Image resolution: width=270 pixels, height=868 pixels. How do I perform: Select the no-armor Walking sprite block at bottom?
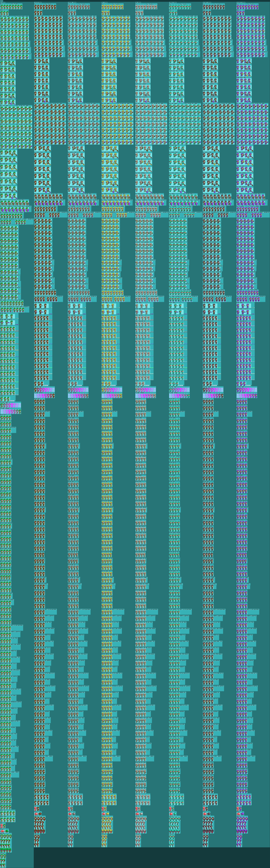[x=6, y=843]
